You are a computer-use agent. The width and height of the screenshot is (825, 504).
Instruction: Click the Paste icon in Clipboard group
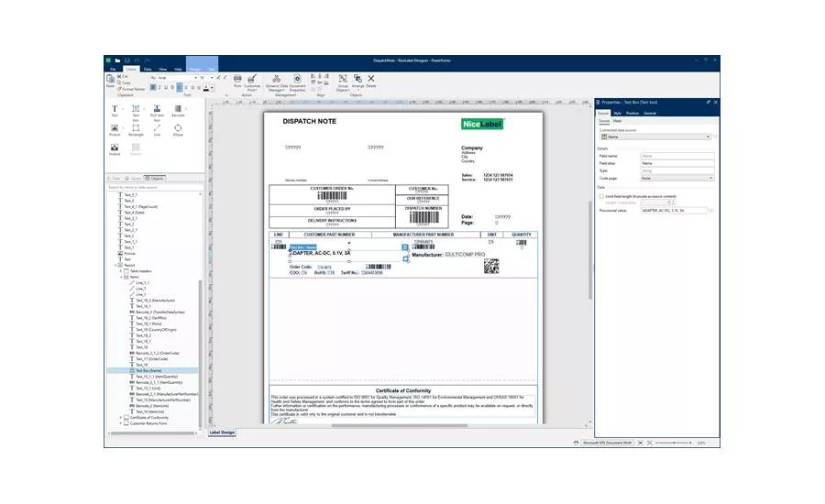110,81
